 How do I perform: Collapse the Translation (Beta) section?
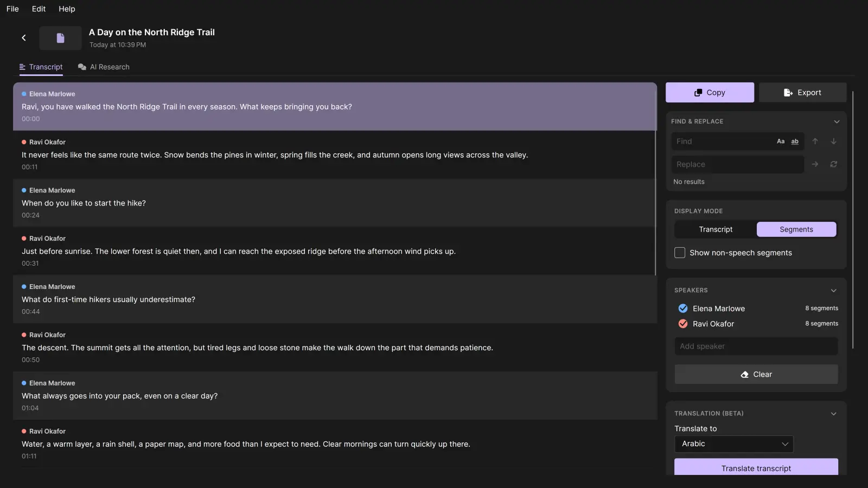[834, 414]
